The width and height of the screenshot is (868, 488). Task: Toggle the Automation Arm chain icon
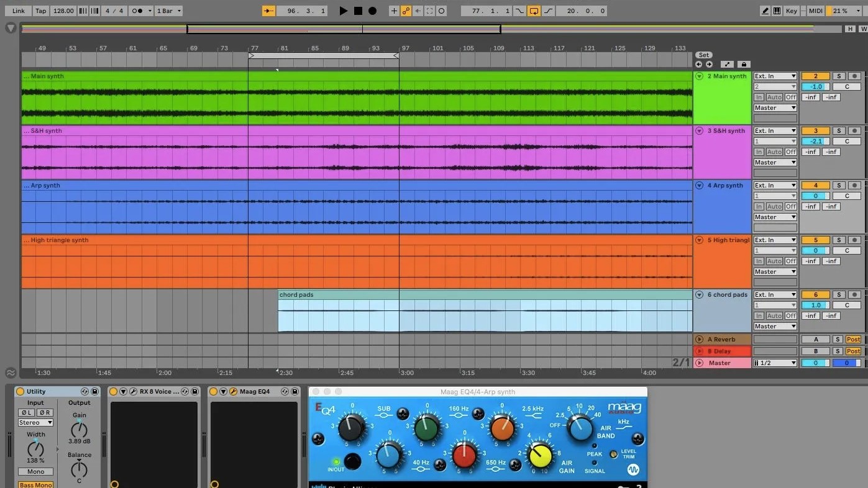tap(406, 11)
